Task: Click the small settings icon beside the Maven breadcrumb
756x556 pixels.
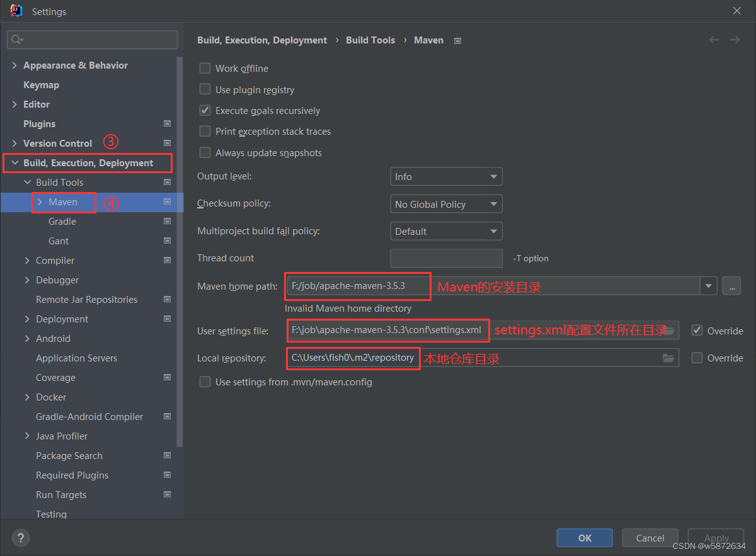Action: point(457,40)
